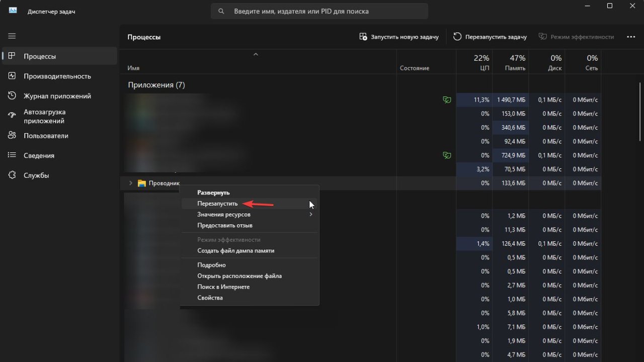Click Запустить новую задачу button
The image size is (644, 362).
399,37
